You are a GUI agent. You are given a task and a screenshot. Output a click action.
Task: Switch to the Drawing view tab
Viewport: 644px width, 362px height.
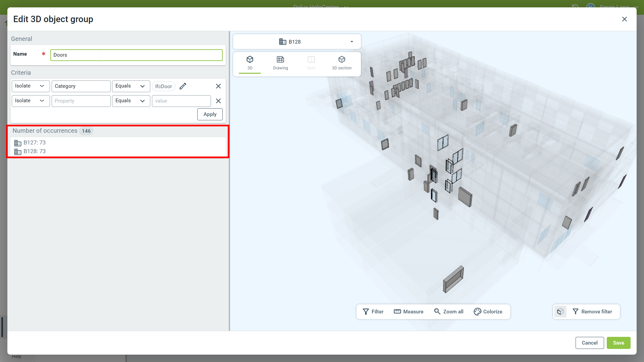(280, 63)
